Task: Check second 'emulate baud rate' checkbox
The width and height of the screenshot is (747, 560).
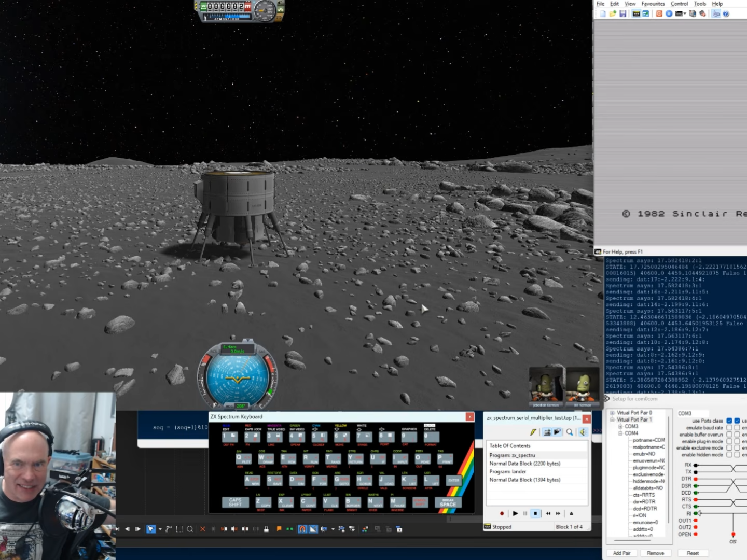Action: [x=737, y=428]
